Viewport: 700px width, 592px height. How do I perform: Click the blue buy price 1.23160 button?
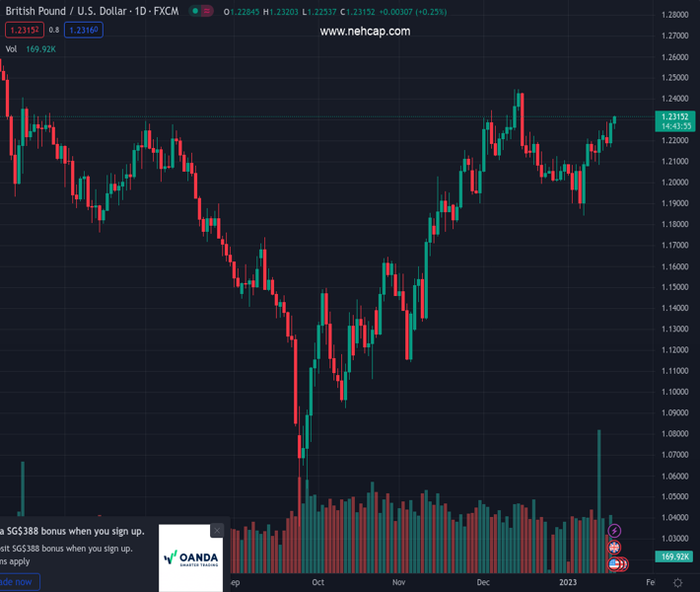pos(84,30)
